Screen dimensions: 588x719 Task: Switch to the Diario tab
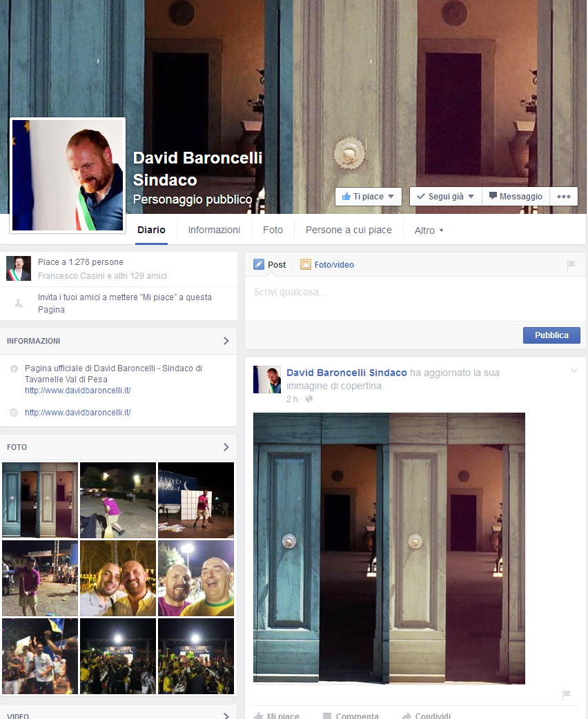point(151,230)
